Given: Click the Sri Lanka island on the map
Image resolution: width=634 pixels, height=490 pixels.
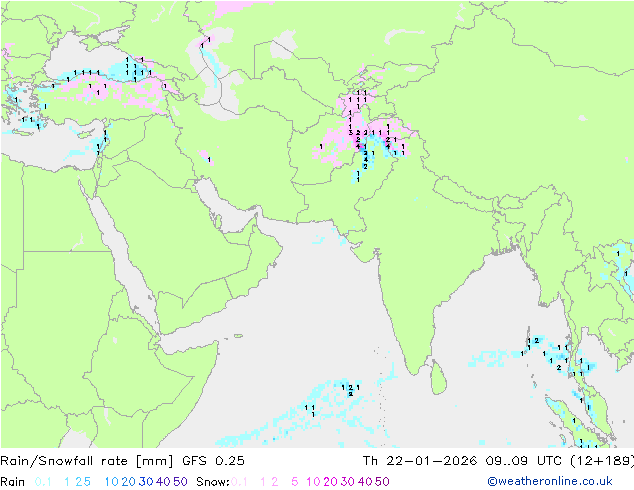Looking at the screenshot, I should point(439,378).
